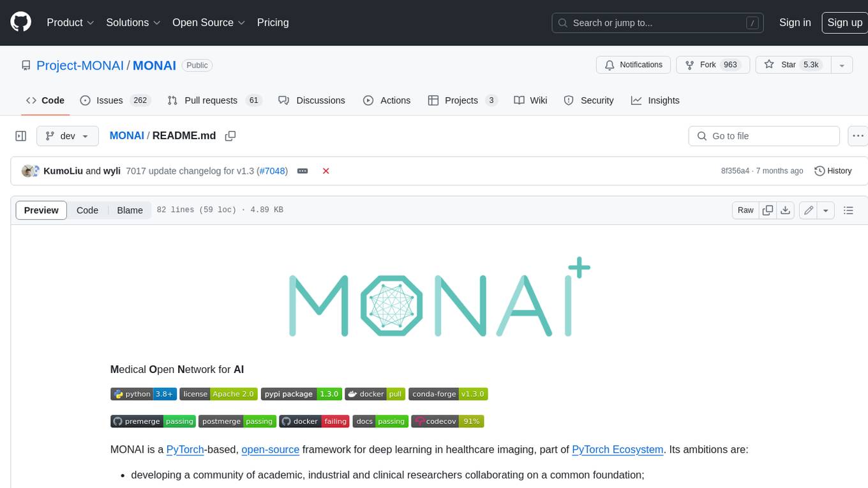The width and height of the screenshot is (868, 488).
Task: Select the Code view
Action: (87, 210)
